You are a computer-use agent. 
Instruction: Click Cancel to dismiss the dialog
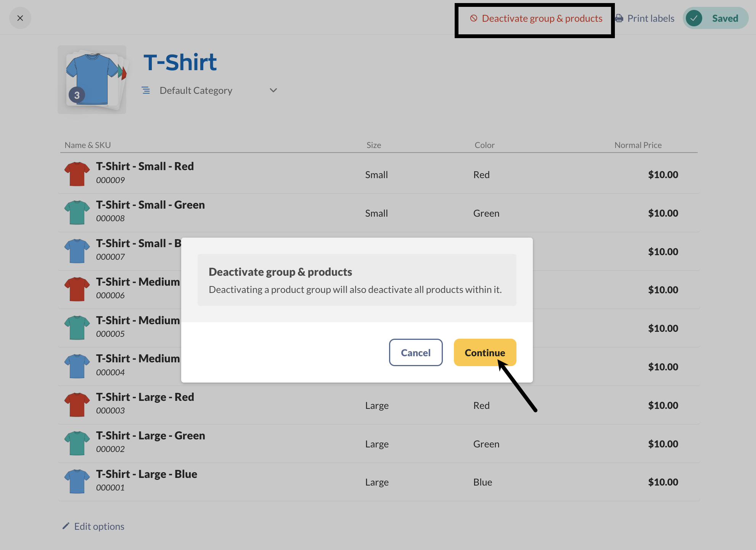click(x=415, y=352)
